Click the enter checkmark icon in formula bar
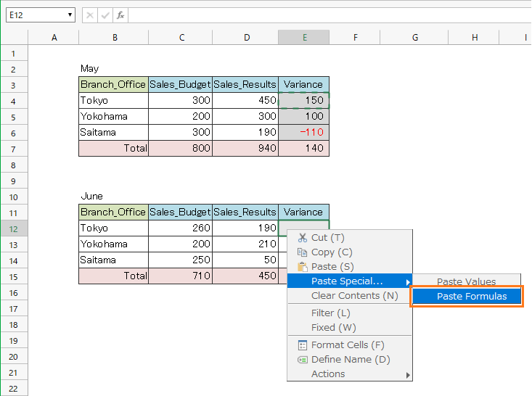The width and height of the screenshot is (532, 396). tap(105, 15)
